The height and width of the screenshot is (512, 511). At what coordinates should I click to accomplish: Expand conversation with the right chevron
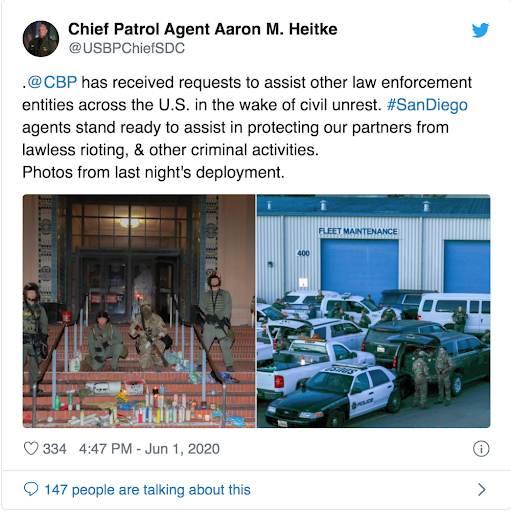[x=482, y=490]
